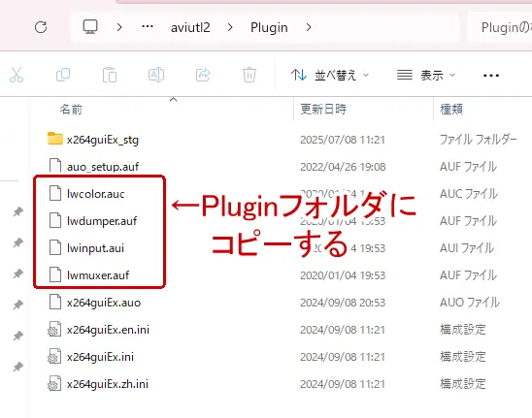Open the 表示 view dropdown

pos(426,75)
